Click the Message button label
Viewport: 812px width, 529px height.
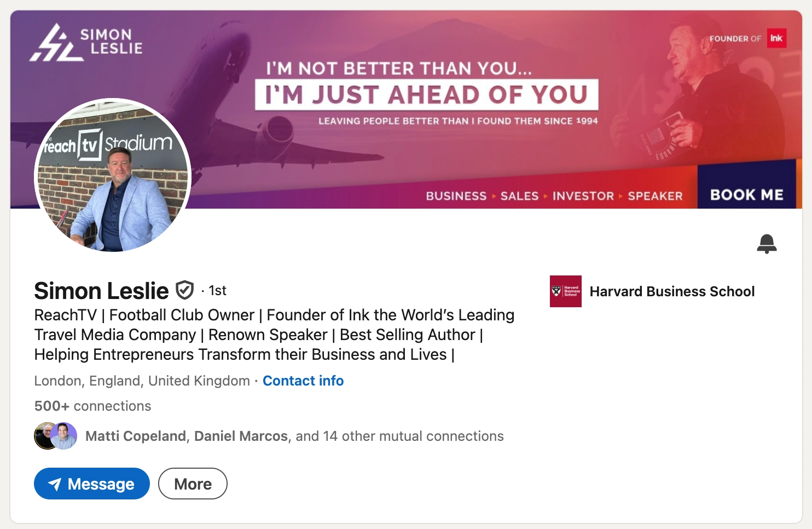click(x=101, y=484)
